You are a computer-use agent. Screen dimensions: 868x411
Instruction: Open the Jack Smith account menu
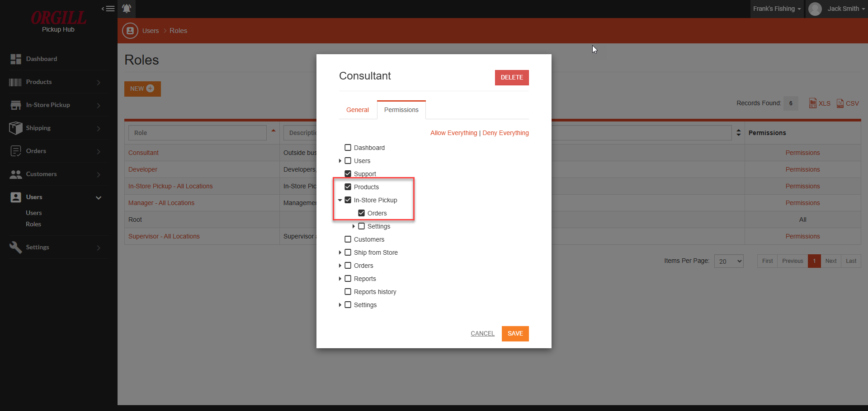(846, 9)
